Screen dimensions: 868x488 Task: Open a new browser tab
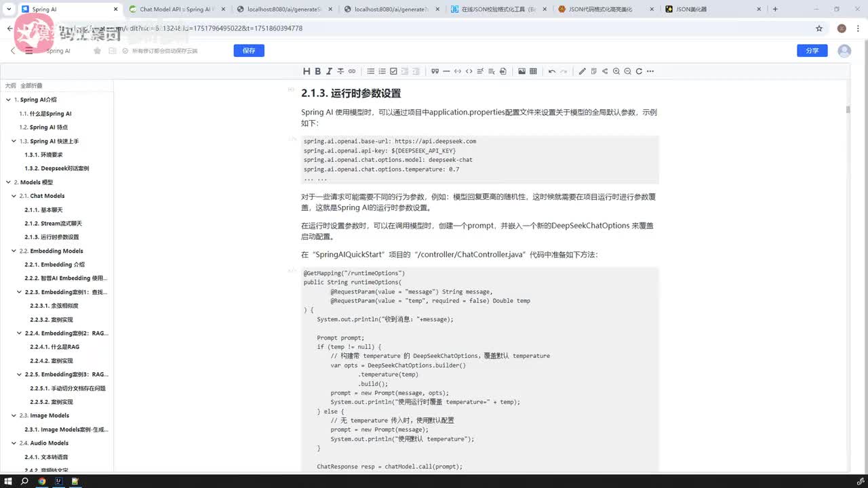(775, 9)
